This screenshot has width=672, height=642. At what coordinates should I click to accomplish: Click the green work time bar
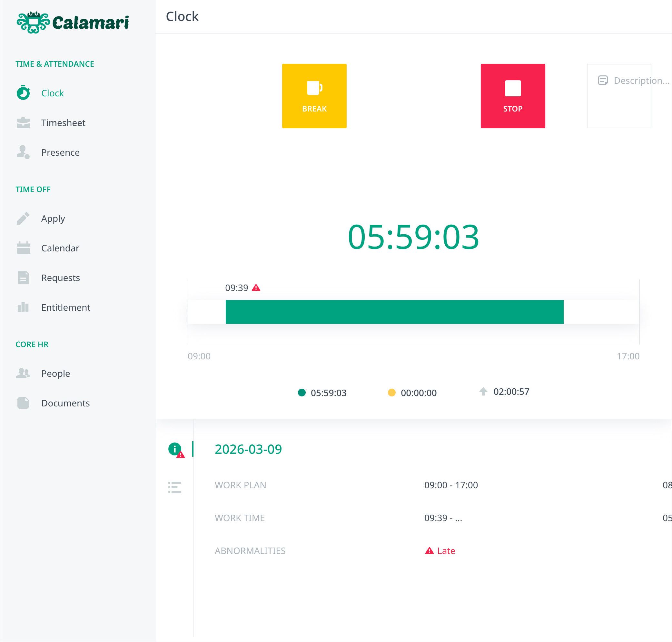(394, 312)
